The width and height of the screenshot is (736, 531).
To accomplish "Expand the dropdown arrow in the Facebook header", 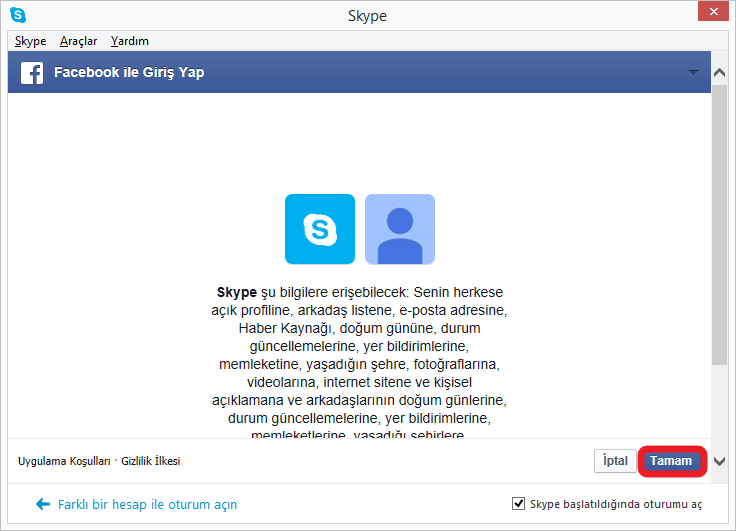I will click(693, 73).
